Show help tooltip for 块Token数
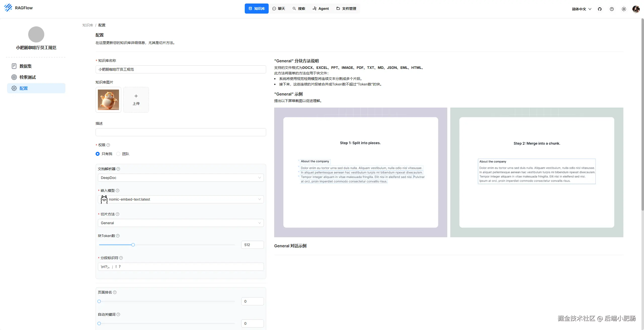Viewport: 644px width, 330px height. coord(118,236)
